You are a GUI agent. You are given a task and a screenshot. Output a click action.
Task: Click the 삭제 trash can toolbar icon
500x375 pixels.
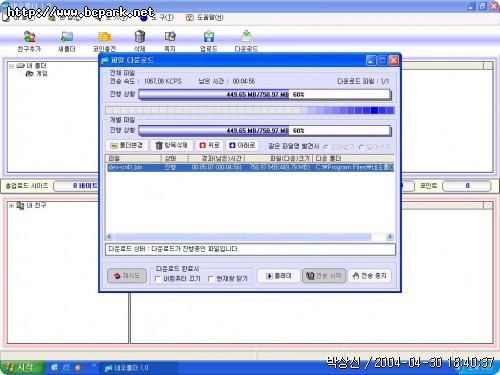139,41
